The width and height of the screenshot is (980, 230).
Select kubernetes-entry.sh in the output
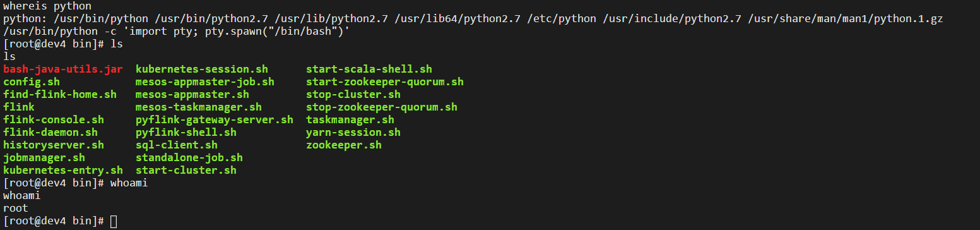click(63, 171)
